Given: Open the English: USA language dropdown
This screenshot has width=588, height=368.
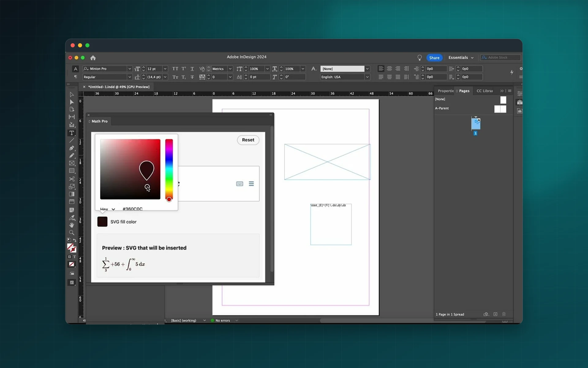Looking at the screenshot, I should click(x=367, y=77).
